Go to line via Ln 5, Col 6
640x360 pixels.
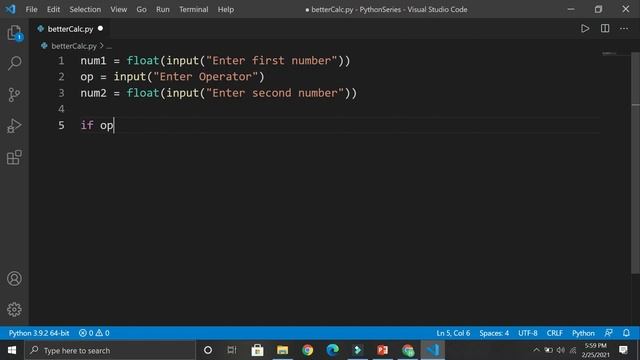tap(453, 333)
